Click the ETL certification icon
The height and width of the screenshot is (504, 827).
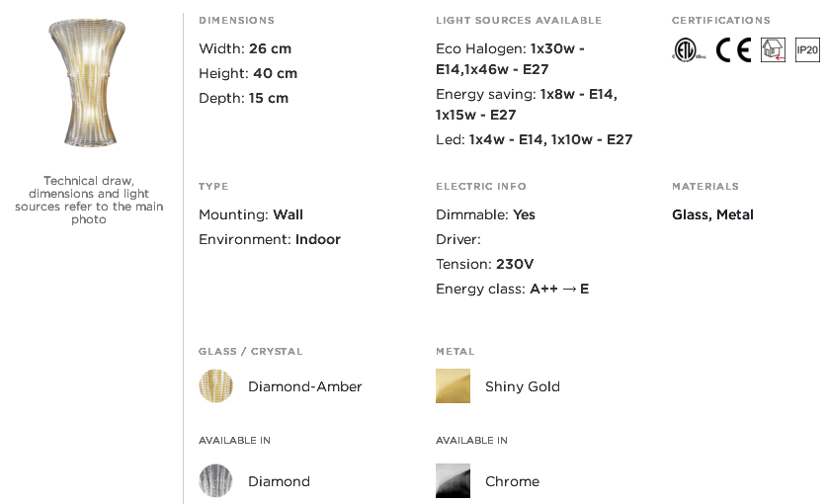689,50
